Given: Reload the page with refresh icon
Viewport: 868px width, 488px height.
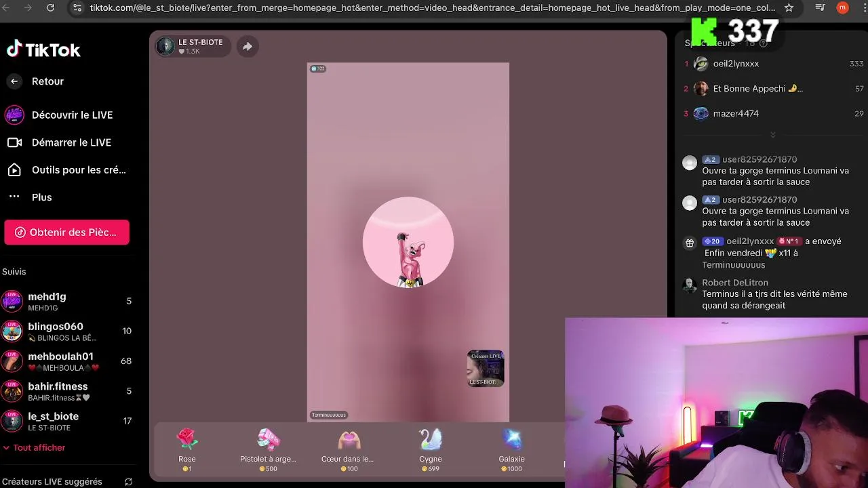Looking at the screenshot, I should pyautogui.click(x=50, y=7).
